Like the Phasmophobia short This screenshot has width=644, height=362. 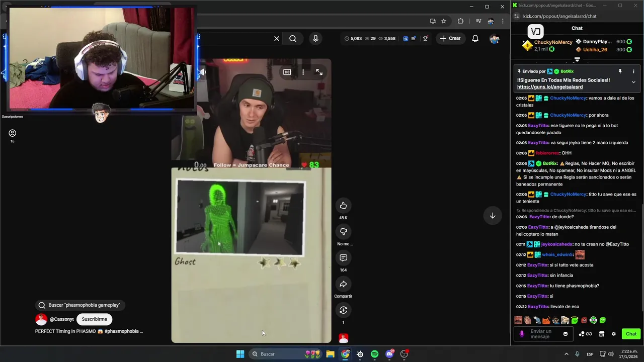click(x=343, y=205)
